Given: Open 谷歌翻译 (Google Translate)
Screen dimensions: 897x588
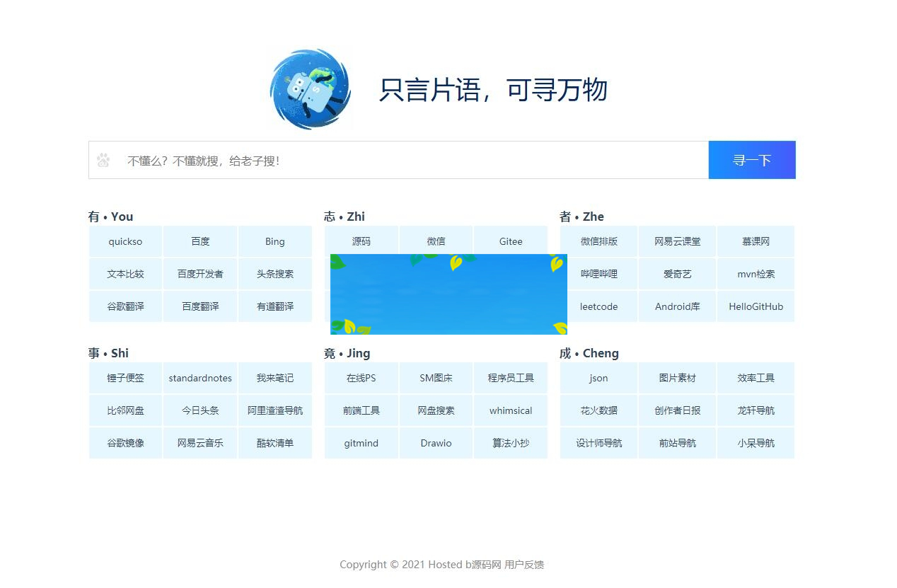Looking at the screenshot, I should (125, 306).
